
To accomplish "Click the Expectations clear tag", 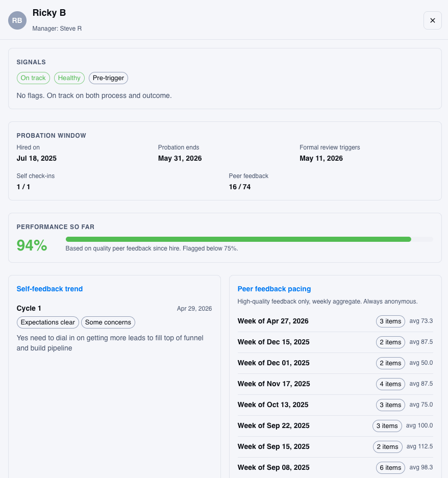I will click(48, 322).
